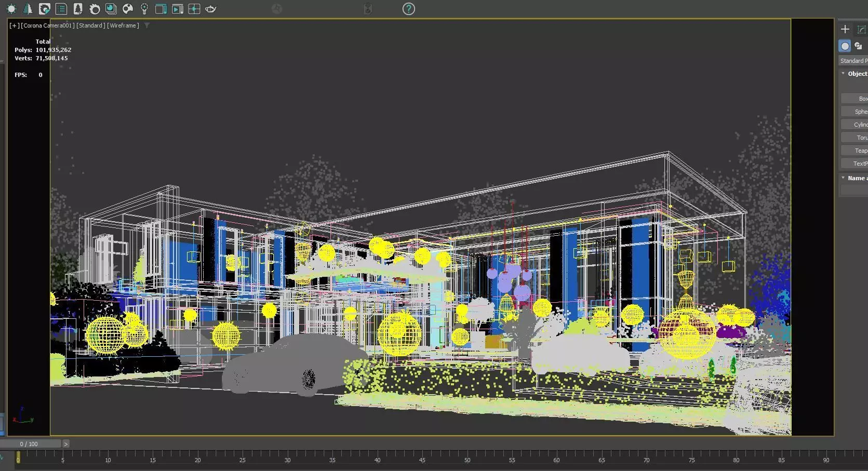Click the Cylinder primitive button
Viewport: 868px width, 471px height.
click(x=854, y=125)
